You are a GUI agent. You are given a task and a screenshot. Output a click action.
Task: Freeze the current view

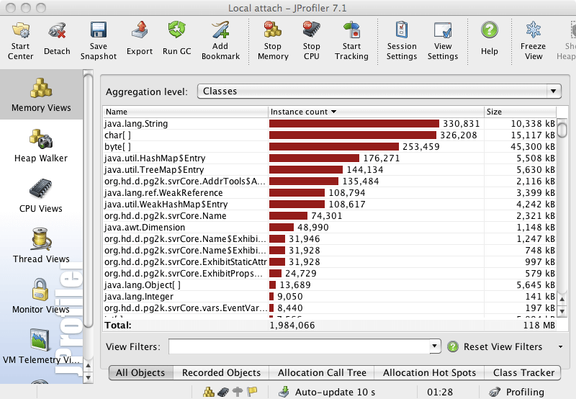[533, 40]
